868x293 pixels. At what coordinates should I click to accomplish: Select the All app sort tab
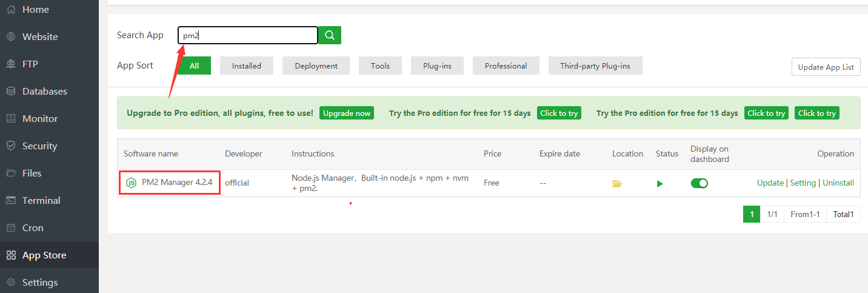[194, 66]
